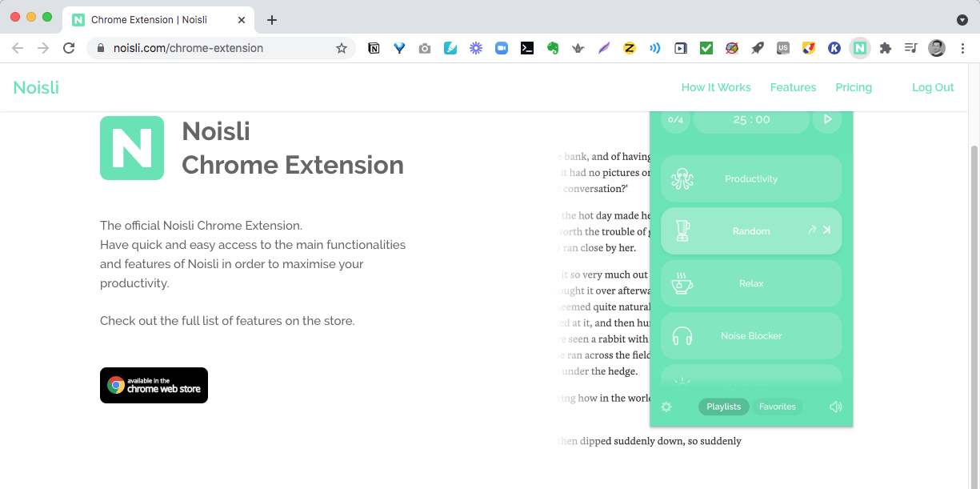
Task: Open the Evernote elephant extension icon
Action: click(552, 48)
